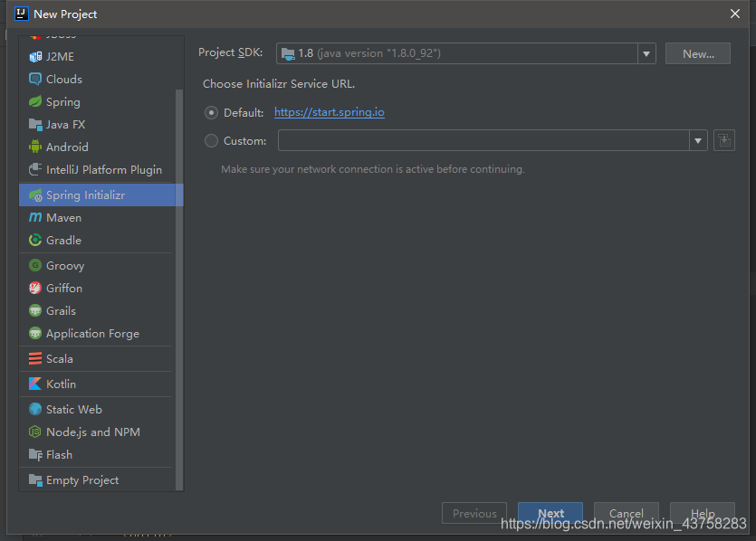This screenshot has height=541, width=756.
Task: Click the Previous button
Action: pos(474,514)
